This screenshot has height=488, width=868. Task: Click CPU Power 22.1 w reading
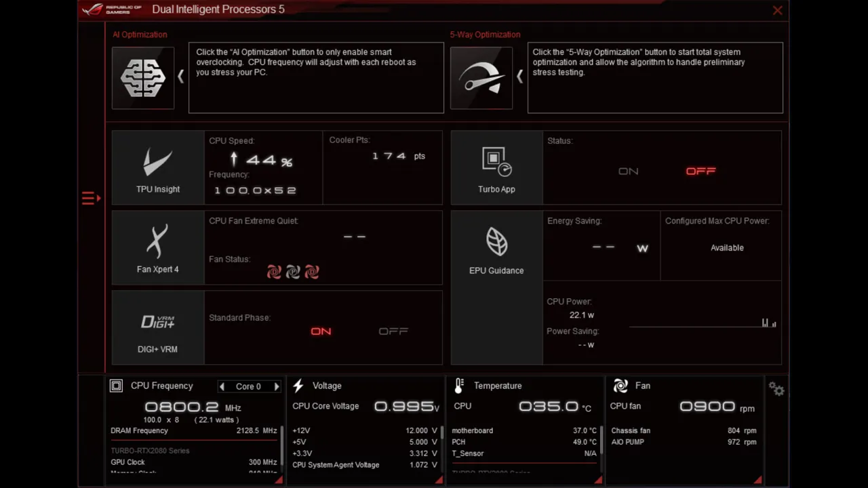coord(582,315)
